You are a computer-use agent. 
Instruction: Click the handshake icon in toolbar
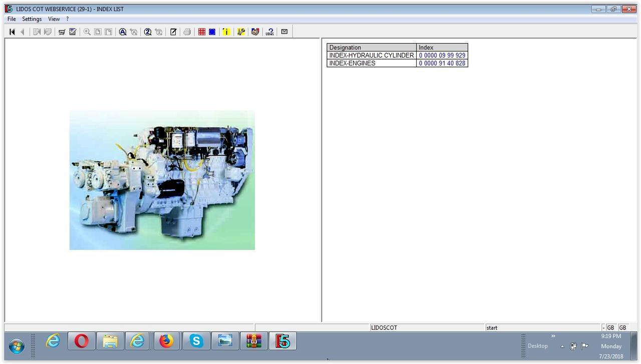[x=255, y=32]
